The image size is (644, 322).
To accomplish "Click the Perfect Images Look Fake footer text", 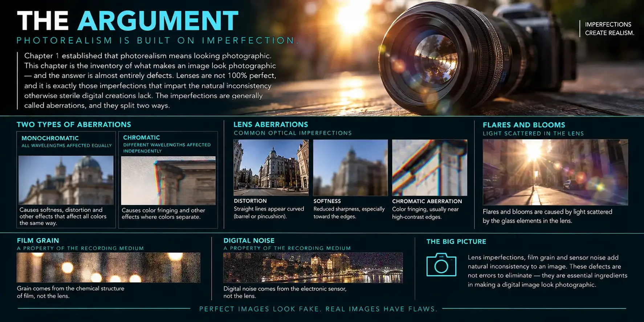I will click(318, 309).
